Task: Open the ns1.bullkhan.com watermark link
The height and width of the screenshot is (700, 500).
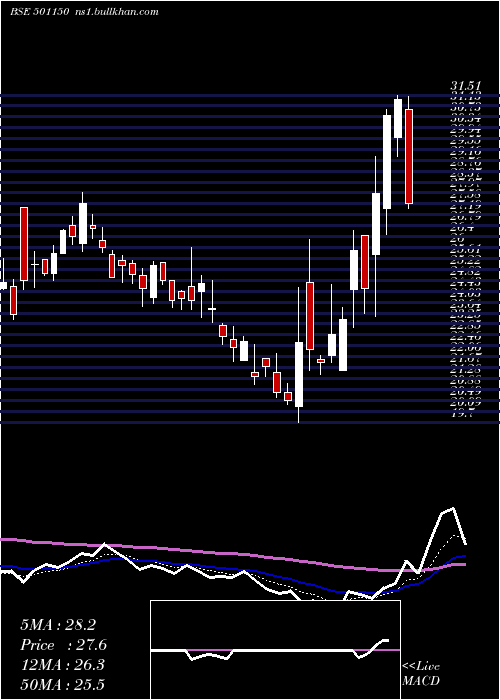Action: click(x=116, y=12)
